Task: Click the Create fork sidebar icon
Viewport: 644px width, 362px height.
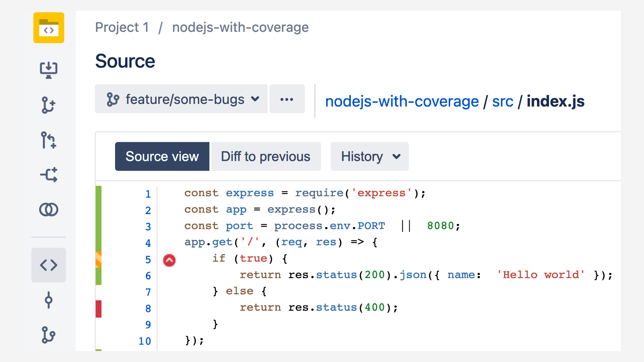Action: [x=49, y=175]
